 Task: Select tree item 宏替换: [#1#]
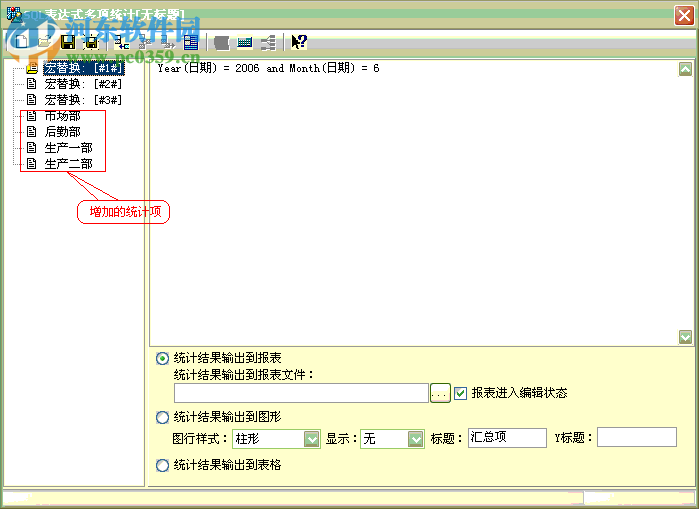pyautogui.click(x=83, y=68)
